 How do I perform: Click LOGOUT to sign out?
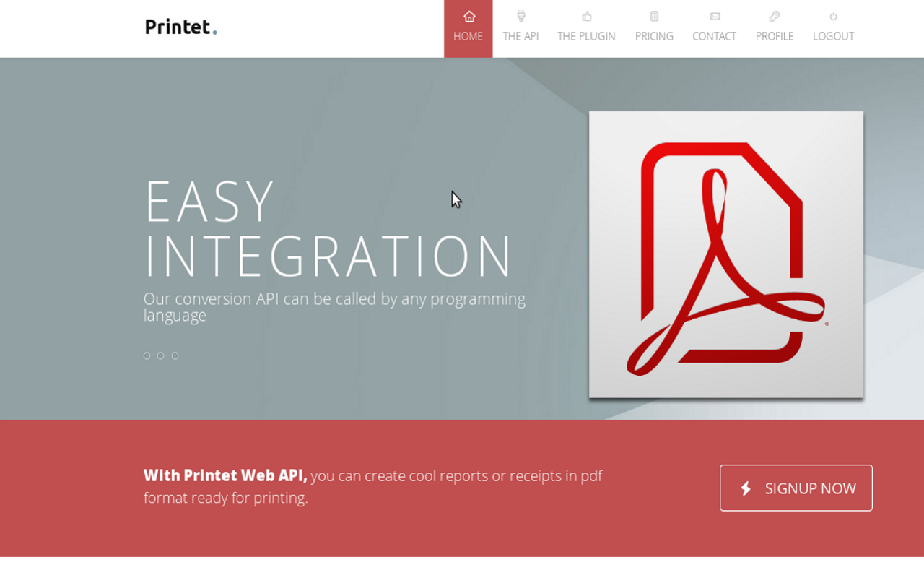click(x=833, y=36)
